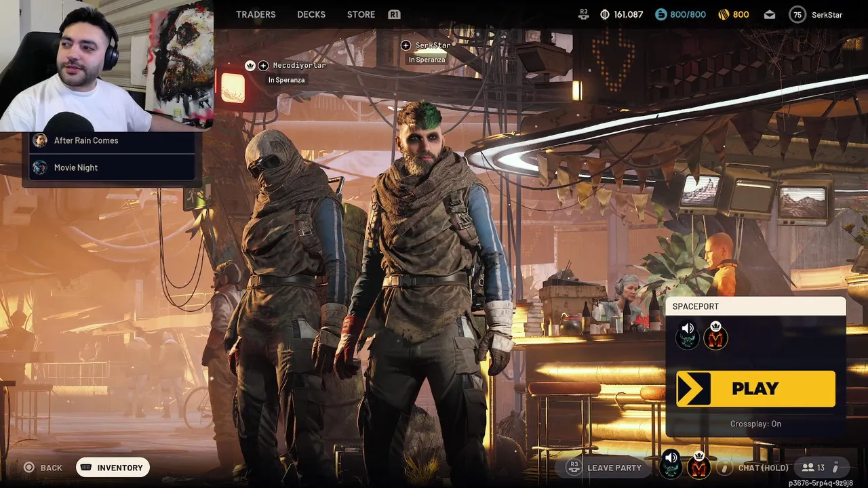Open the mail envelope inbox
This screenshot has width=868, height=488.
[770, 14]
